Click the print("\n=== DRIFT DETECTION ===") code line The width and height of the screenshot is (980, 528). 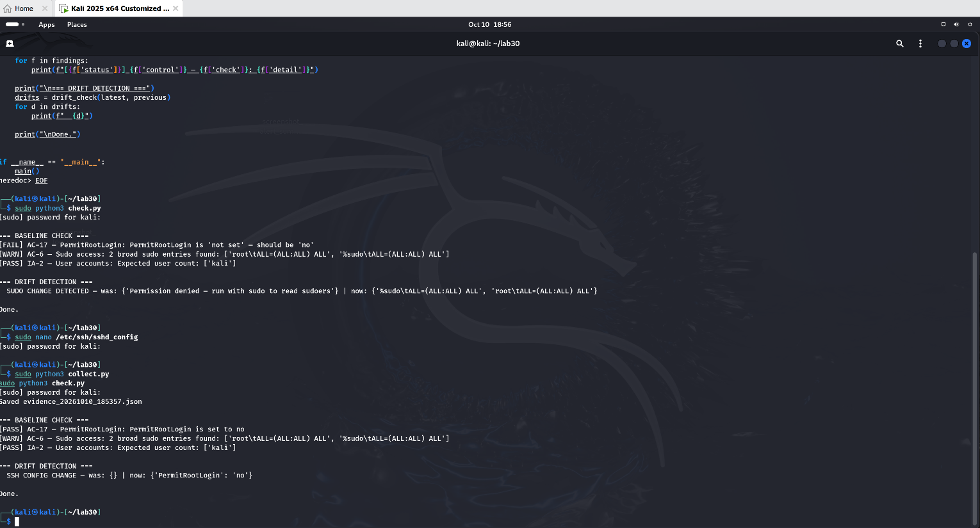85,88
